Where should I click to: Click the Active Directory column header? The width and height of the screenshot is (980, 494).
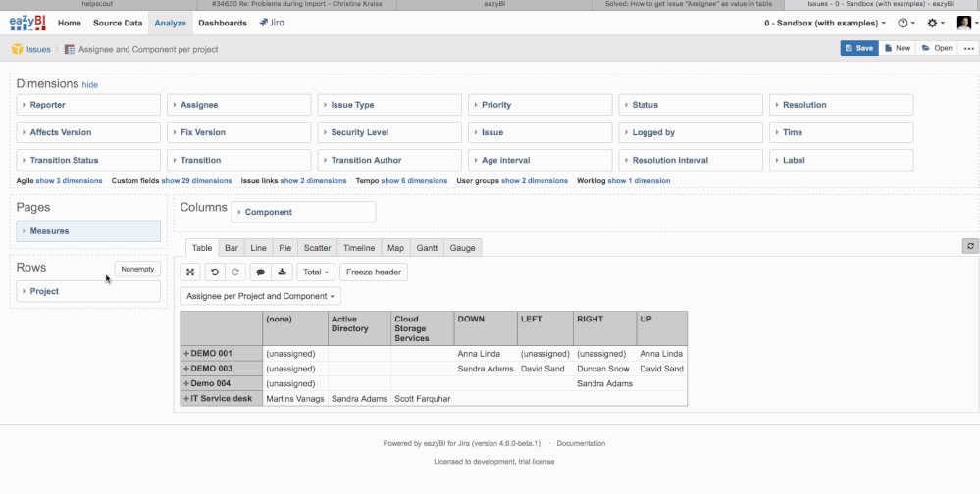(x=359, y=328)
